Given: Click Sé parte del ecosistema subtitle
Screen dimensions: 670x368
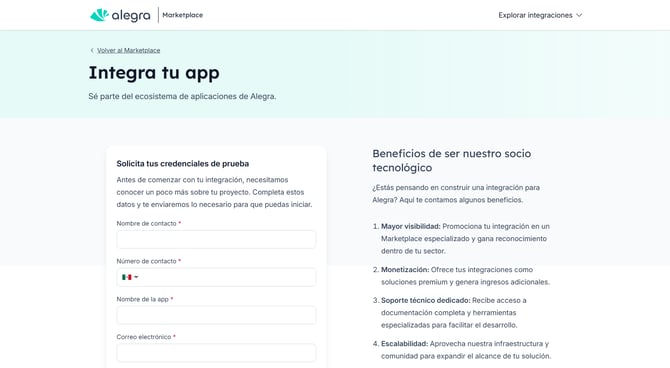Looking at the screenshot, I should 182,97.
